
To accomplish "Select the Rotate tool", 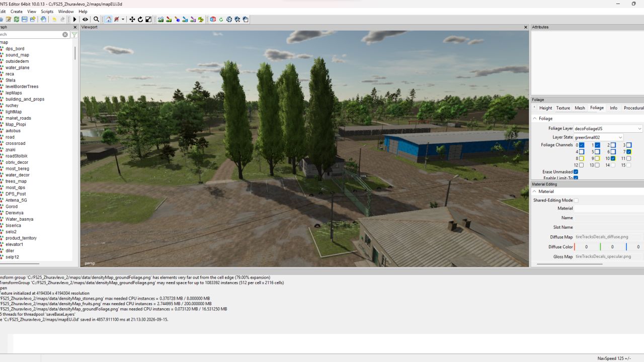I will point(140,20).
